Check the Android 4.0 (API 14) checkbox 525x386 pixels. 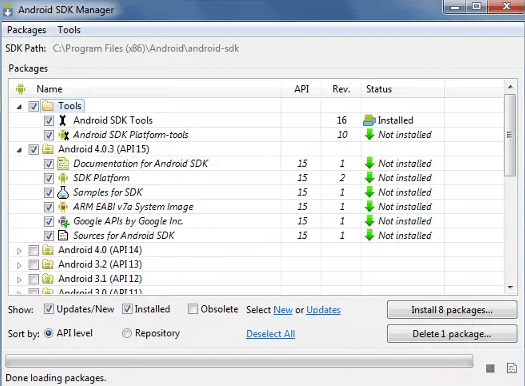pos(33,250)
